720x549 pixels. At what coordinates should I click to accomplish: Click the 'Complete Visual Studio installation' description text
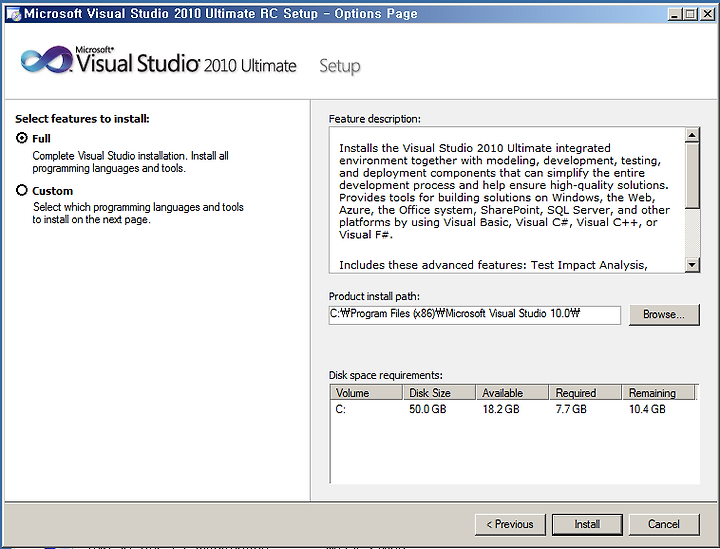(x=130, y=162)
